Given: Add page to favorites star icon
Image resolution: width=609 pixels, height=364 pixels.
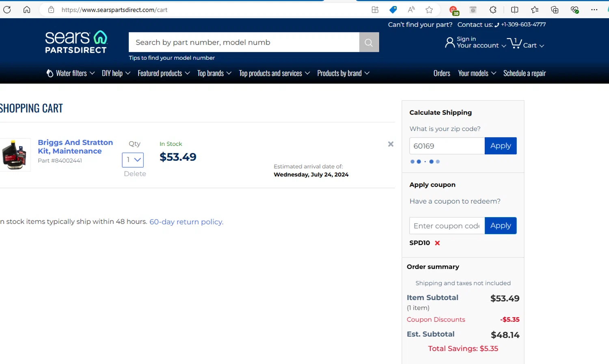Looking at the screenshot, I should (x=429, y=10).
